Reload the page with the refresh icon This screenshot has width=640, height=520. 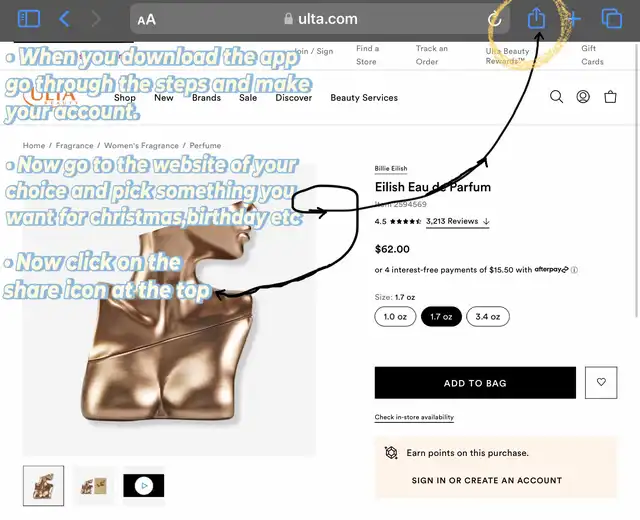pyautogui.click(x=495, y=19)
